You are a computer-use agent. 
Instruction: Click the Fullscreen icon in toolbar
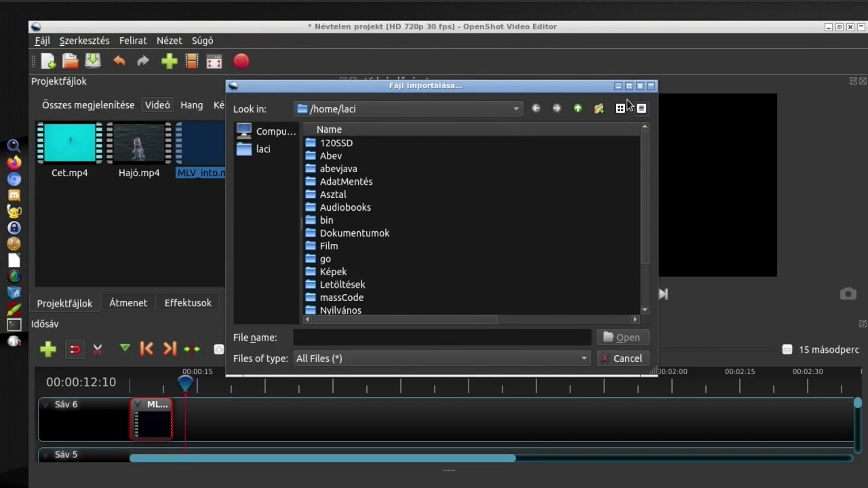coord(214,62)
